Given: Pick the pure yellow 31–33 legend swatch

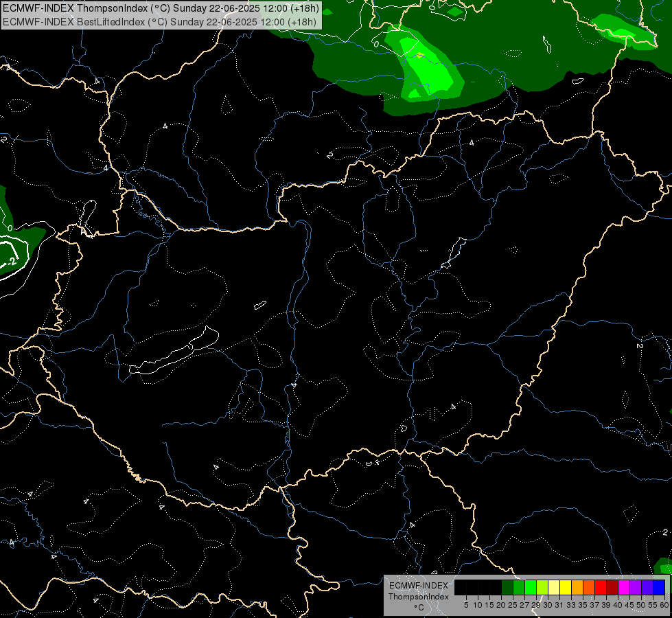Looking at the screenshot, I should click(x=566, y=587).
